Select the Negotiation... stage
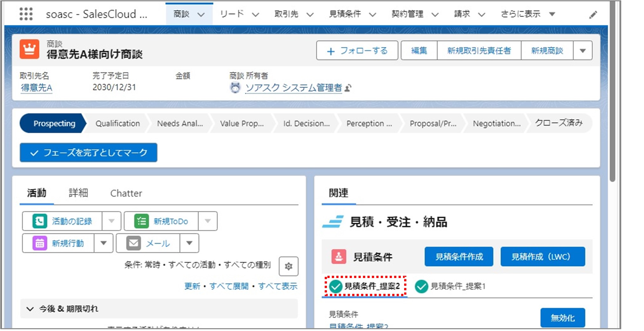 (497, 123)
